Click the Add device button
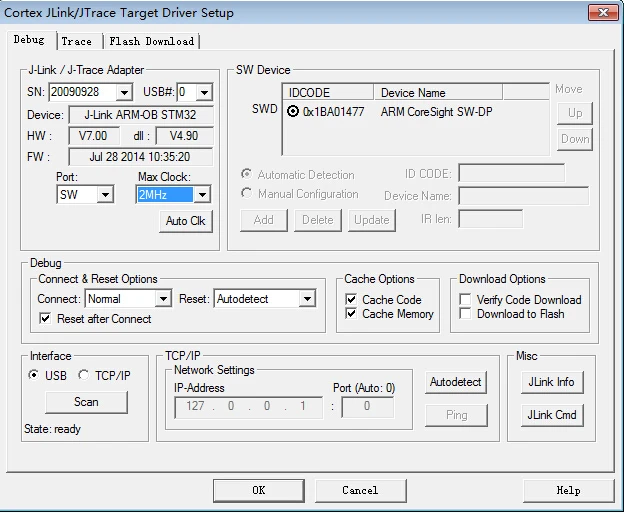This screenshot has height=514, width=624. [x=263, y=220]
